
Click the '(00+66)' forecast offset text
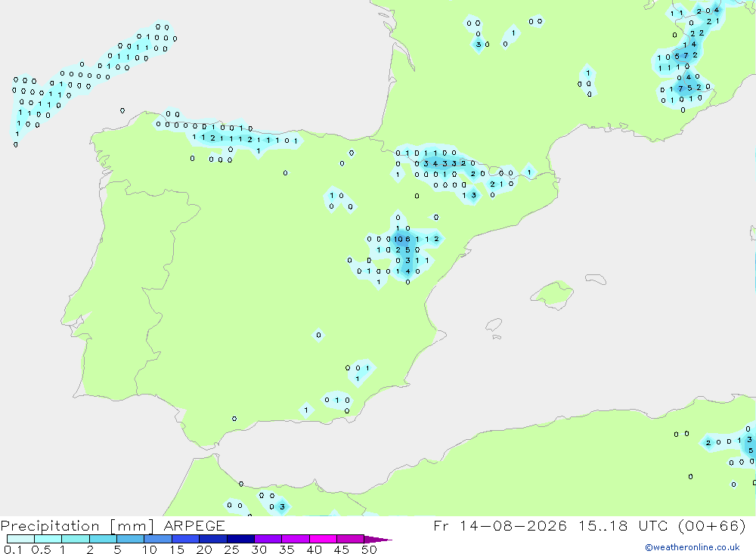pos(711,525)
